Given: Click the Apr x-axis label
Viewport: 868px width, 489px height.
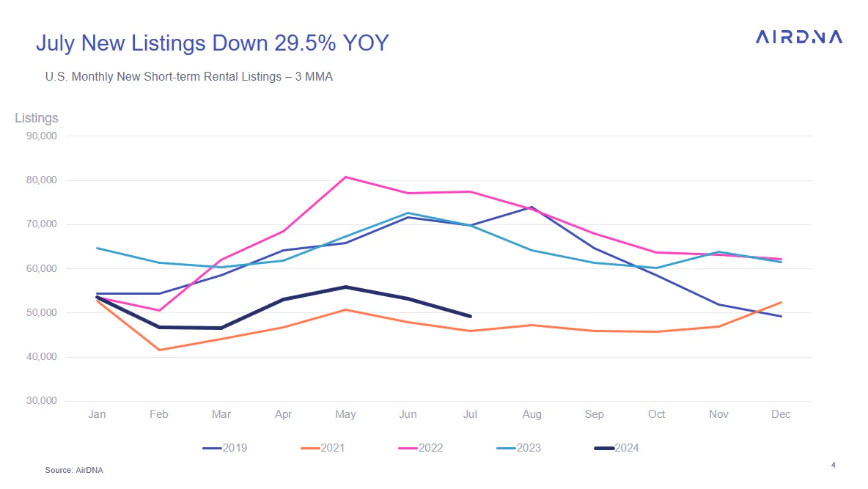Looking at the screenshot, I should point(284,414).
